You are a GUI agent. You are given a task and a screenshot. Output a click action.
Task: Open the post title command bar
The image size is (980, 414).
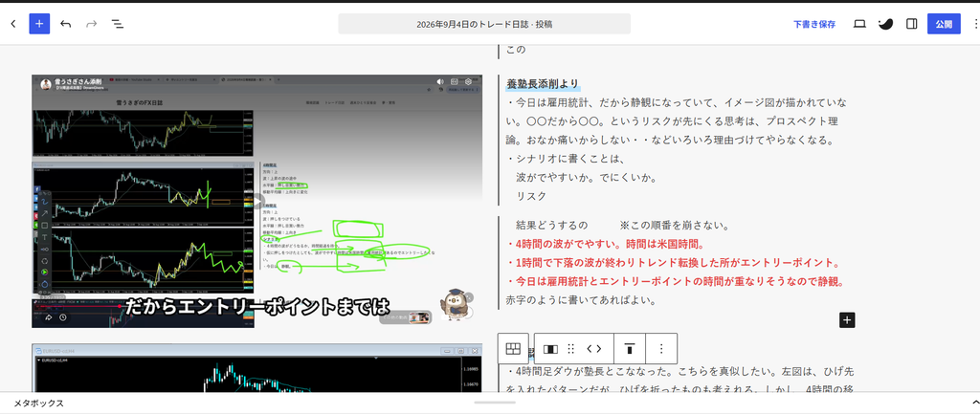pyautogui.click(x=484, y=24)
